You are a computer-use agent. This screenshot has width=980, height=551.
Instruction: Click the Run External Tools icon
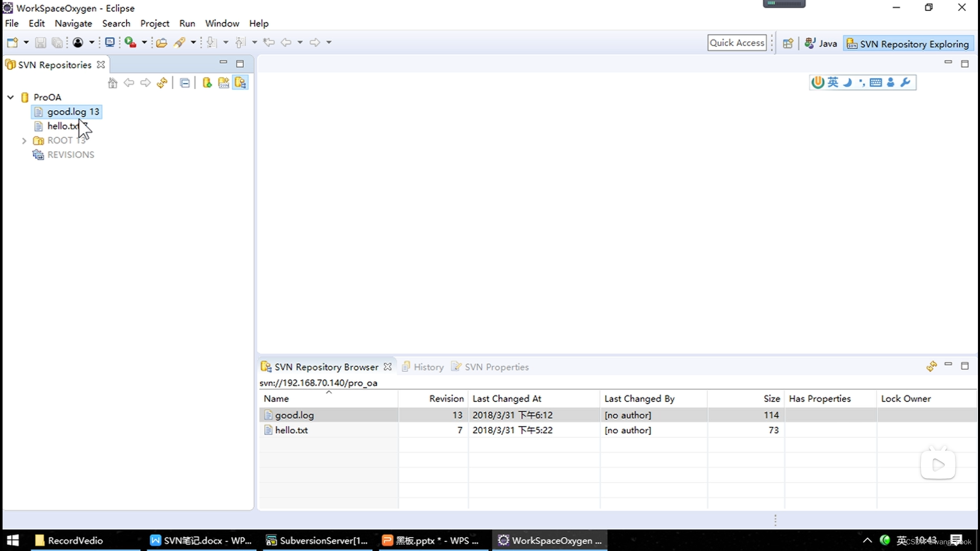[x=131, y=42]
